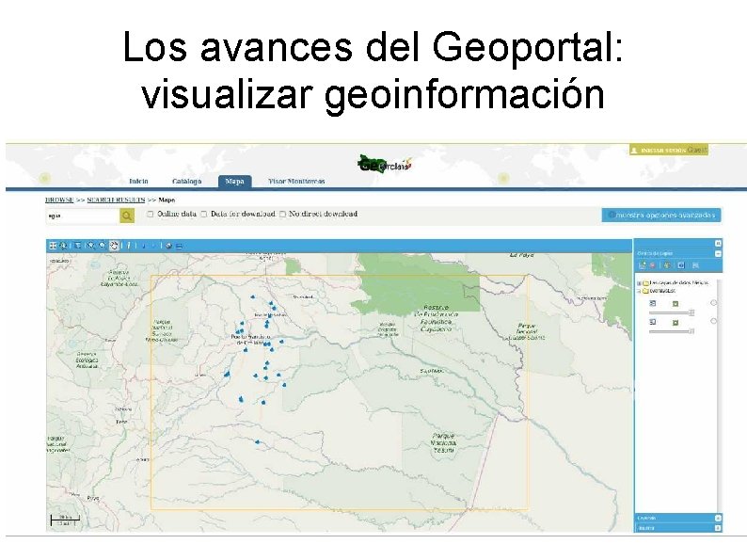Collapse the right side panel via top corner button
The height and width of the screenshot is (560, 747).
pyautogui.click(x=718, y=243)
